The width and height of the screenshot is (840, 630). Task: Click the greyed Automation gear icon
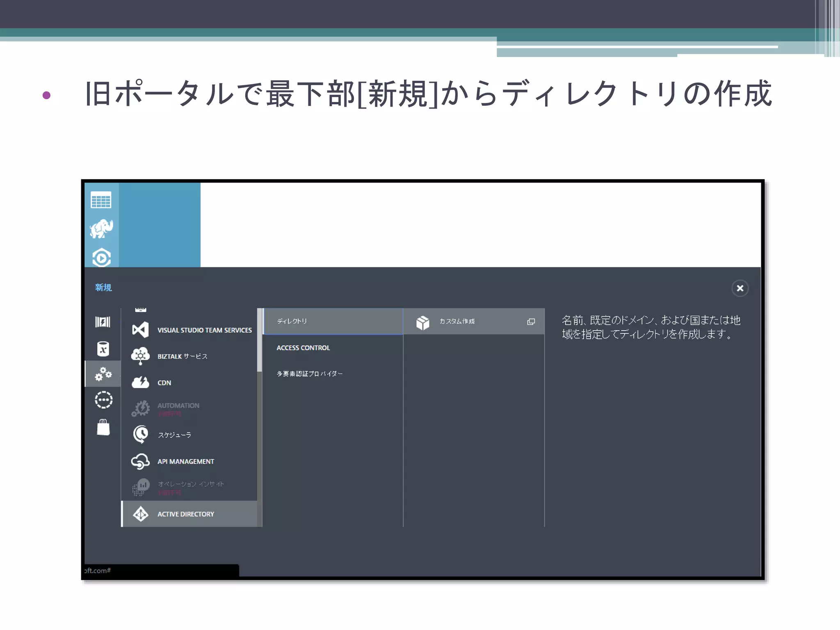click(x=141, y=409)
